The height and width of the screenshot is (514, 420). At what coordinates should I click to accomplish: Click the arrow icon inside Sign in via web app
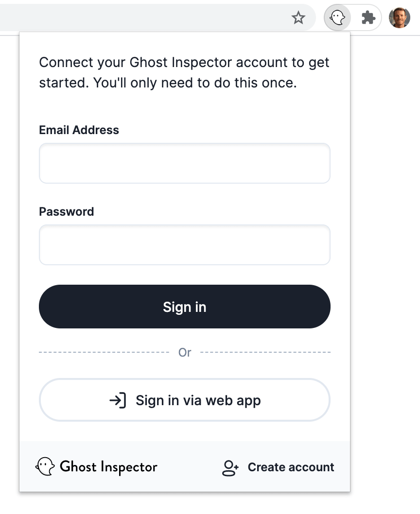(x=116, y=400)
